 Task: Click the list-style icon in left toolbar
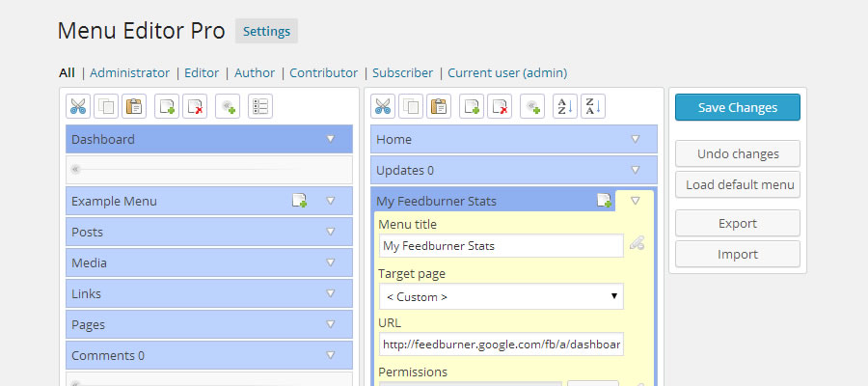pos(259,106)
